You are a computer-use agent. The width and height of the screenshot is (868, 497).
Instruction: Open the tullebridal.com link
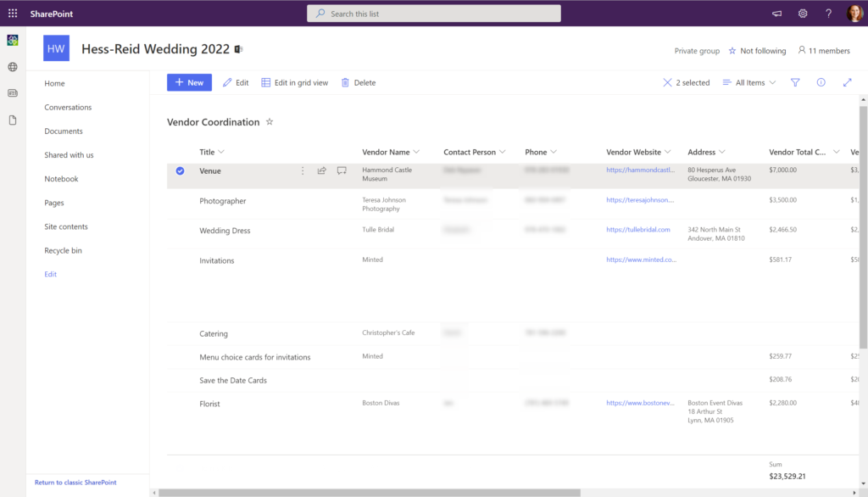point(638,229)
